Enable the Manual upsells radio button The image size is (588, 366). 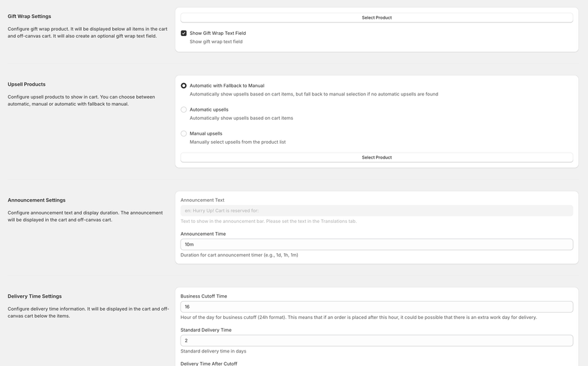pos(184,133)
